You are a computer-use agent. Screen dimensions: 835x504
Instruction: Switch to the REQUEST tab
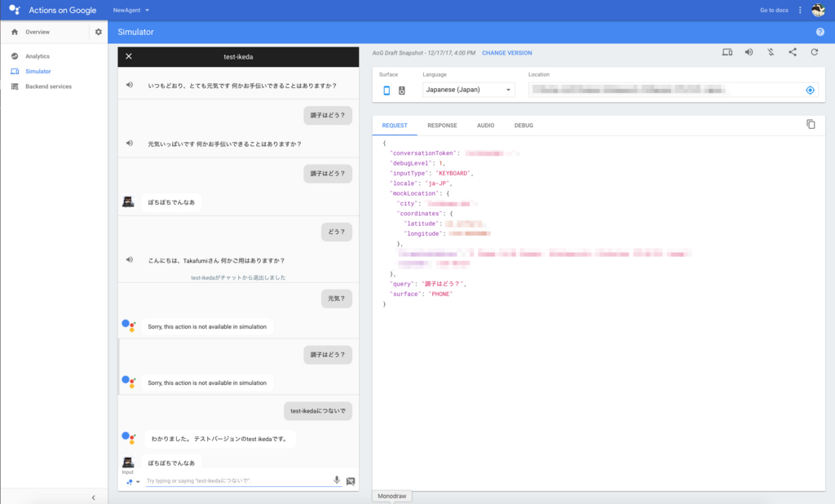tap(395, 126)
